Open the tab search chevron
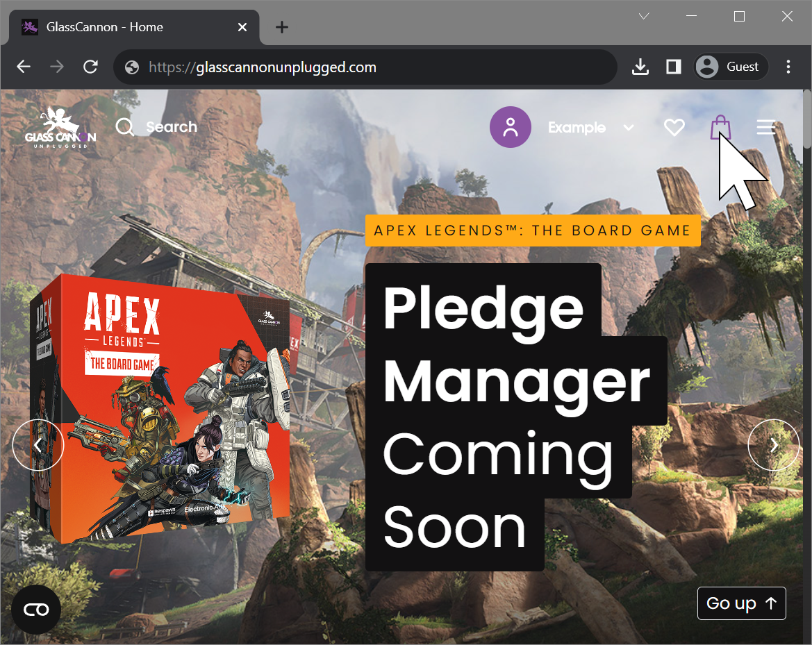Viewport: 812px width, 645px height. pyautogui.click(x=644, y=17)
